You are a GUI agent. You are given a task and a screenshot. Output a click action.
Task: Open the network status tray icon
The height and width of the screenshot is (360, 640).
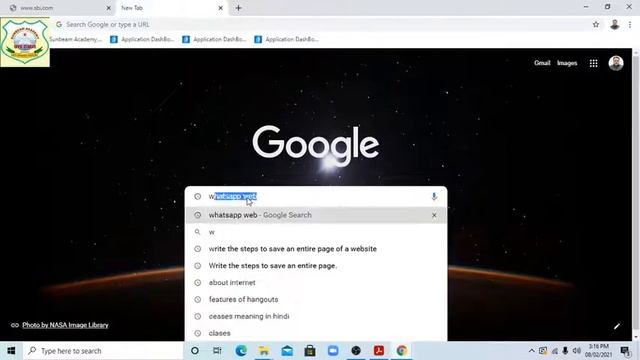555,351
